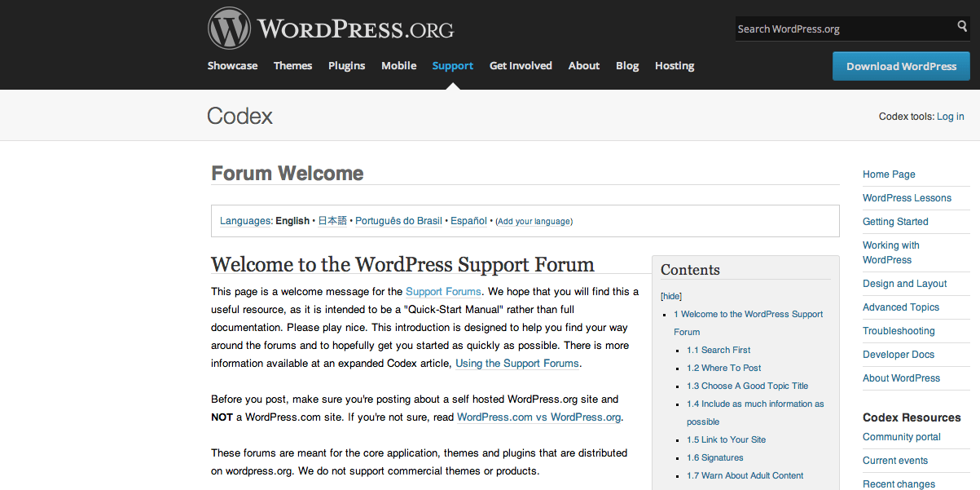Switch to the Hosting tab
This screenshot has width=980, height=490.
point(674,65)
